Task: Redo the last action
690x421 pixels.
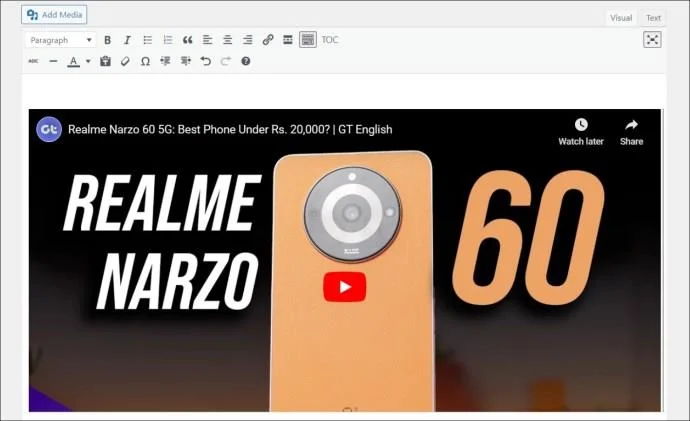Action: (226, 61)
